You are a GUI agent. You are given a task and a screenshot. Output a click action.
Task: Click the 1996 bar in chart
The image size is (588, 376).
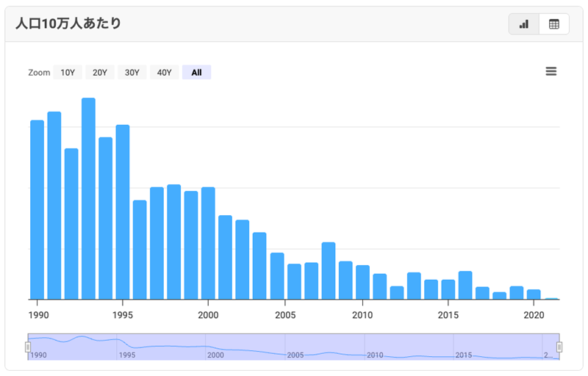(140, 250)
